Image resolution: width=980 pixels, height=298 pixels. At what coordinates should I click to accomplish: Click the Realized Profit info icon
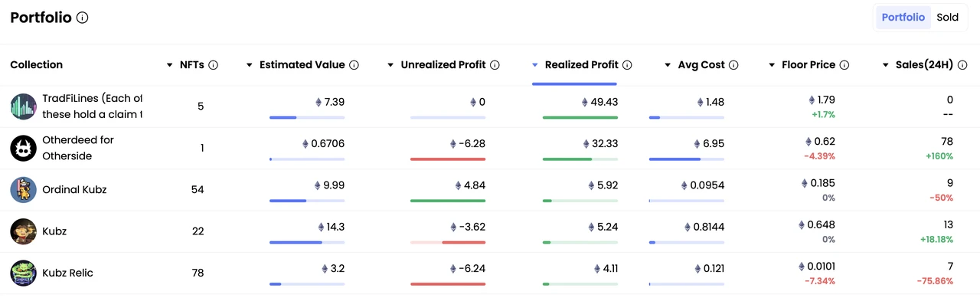click(x=627, y=65)
